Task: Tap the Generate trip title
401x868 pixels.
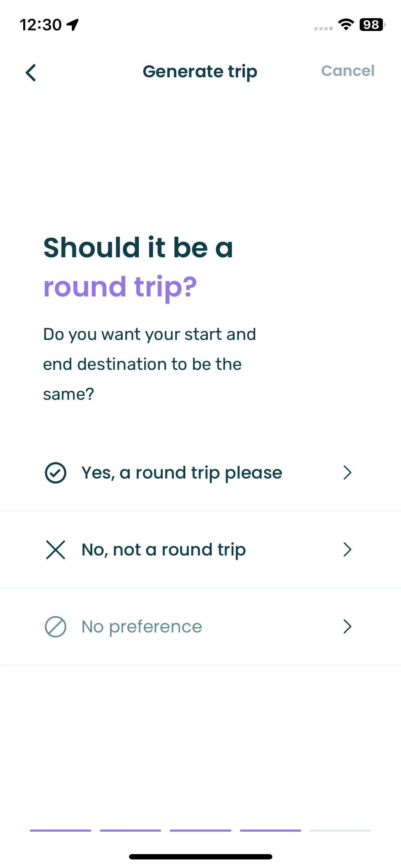Action: point(200,72)
